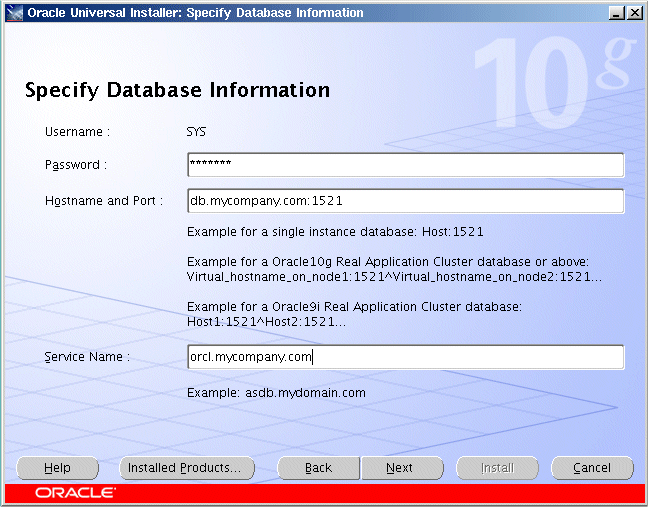Focus the Service Name field

pos(405,357)
